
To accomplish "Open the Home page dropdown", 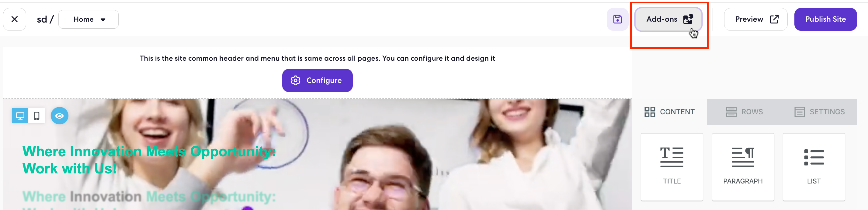I will coord(88,19).
